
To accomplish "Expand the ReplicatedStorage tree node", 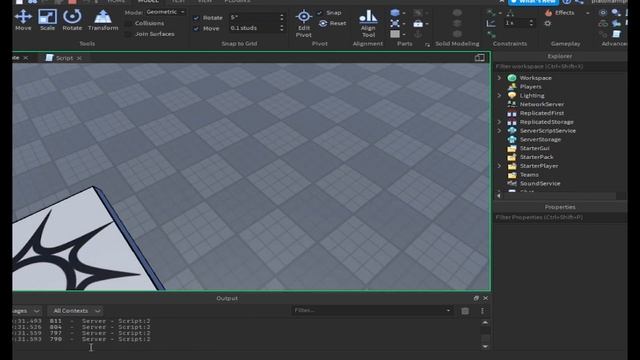I will point(499,122).
